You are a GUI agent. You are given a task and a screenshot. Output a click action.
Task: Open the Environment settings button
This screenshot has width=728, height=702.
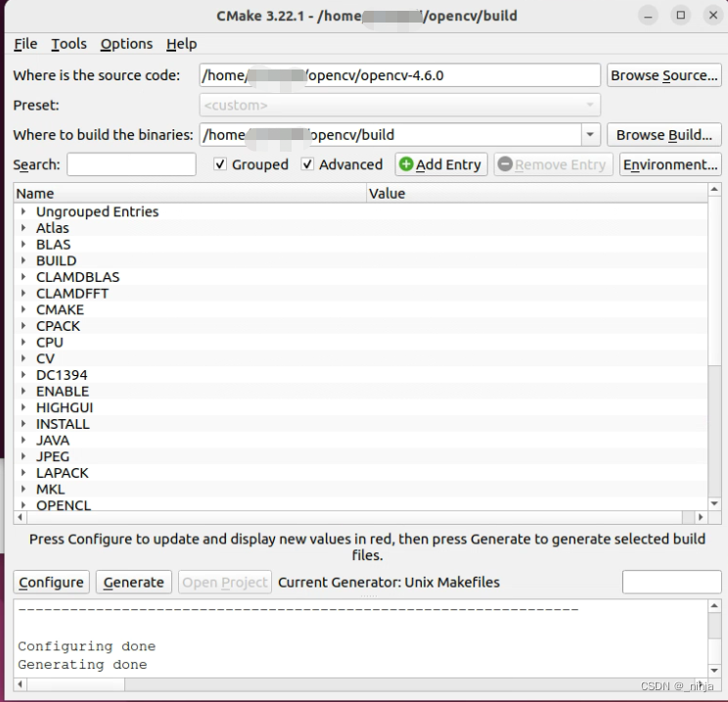coord(670,164)
